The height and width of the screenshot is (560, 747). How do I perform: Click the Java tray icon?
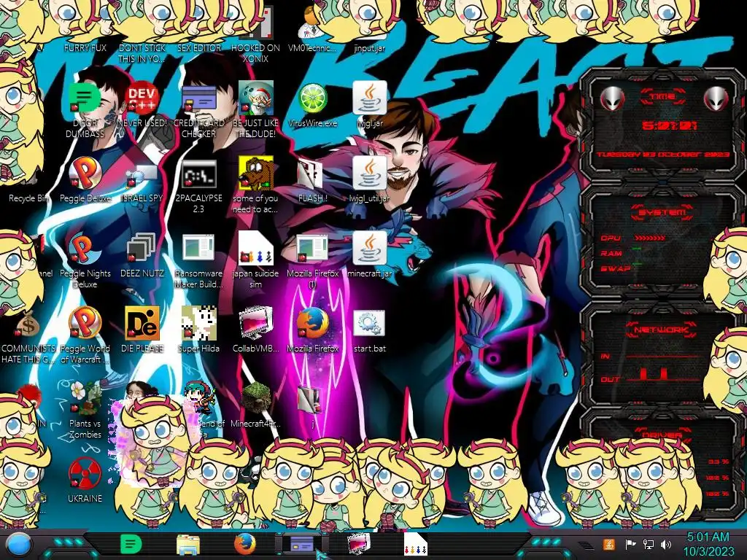(609, 544)
